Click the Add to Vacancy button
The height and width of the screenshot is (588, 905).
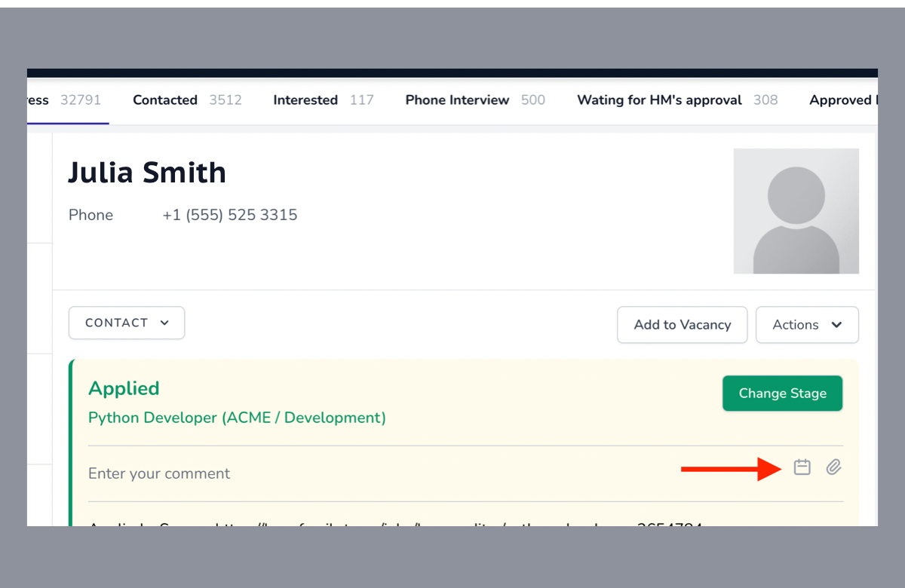(682, 325)
